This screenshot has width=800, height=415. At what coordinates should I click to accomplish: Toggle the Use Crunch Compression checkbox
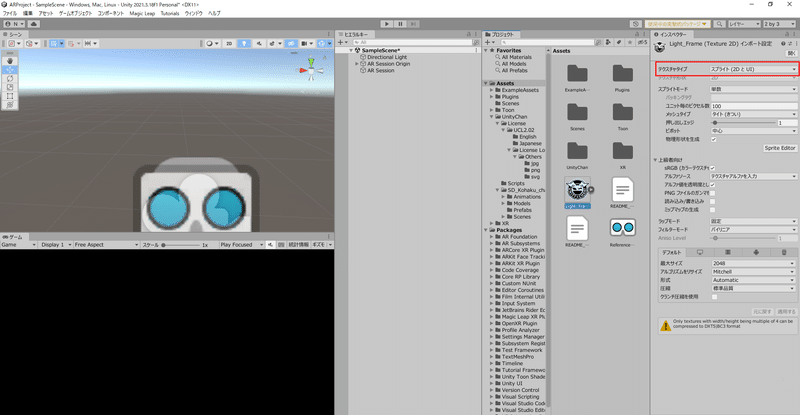714,297
